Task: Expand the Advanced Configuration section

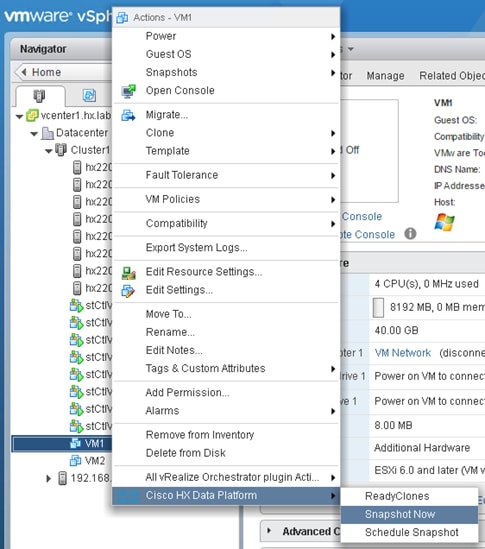Action: (269, 530)
